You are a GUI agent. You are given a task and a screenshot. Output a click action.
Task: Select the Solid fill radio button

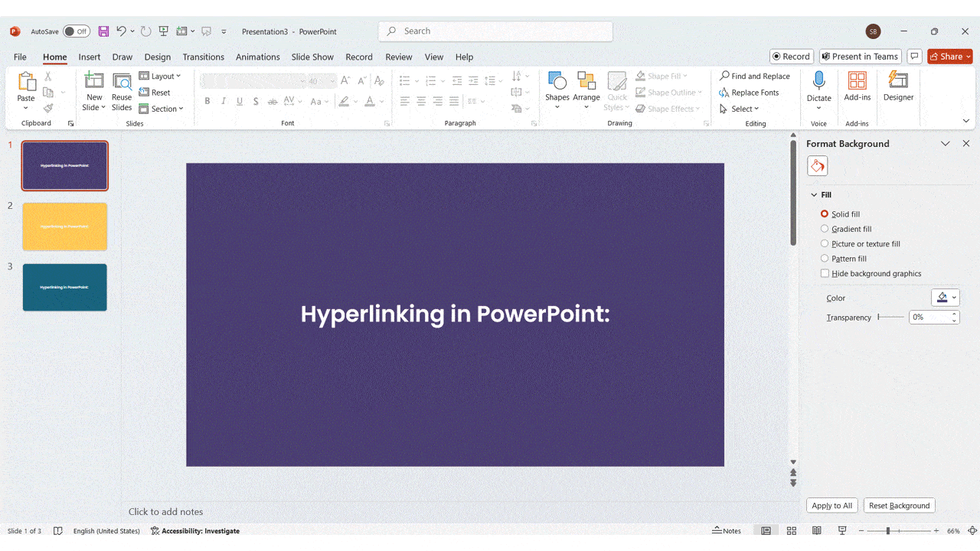click(825, 214)
